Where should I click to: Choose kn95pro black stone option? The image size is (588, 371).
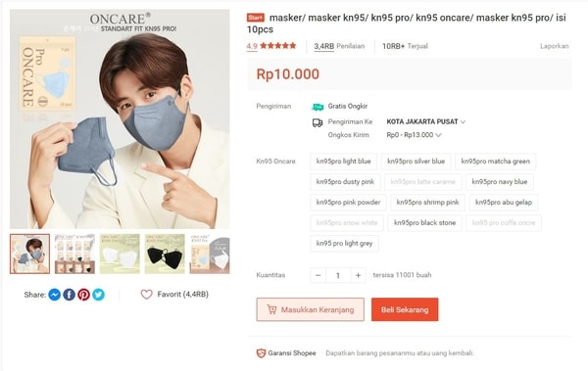point(425,223)
